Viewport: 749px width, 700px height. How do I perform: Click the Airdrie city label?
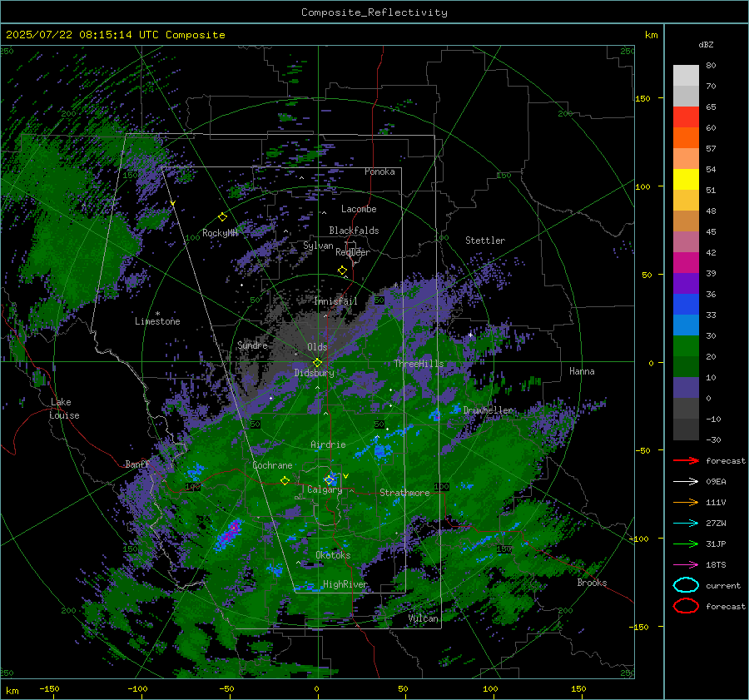pos(328,444)
